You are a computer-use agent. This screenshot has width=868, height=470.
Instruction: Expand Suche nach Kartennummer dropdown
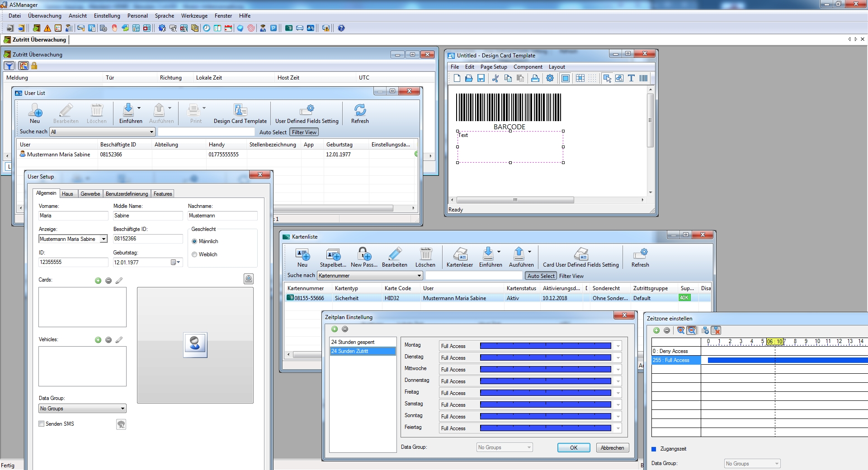pos(419,276)
